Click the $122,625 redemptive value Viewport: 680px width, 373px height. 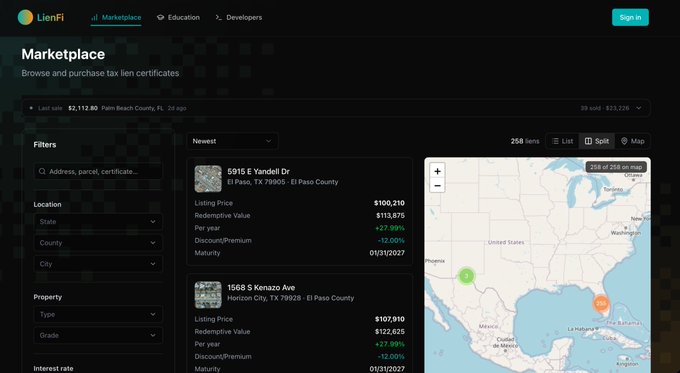tap(390, 332)
